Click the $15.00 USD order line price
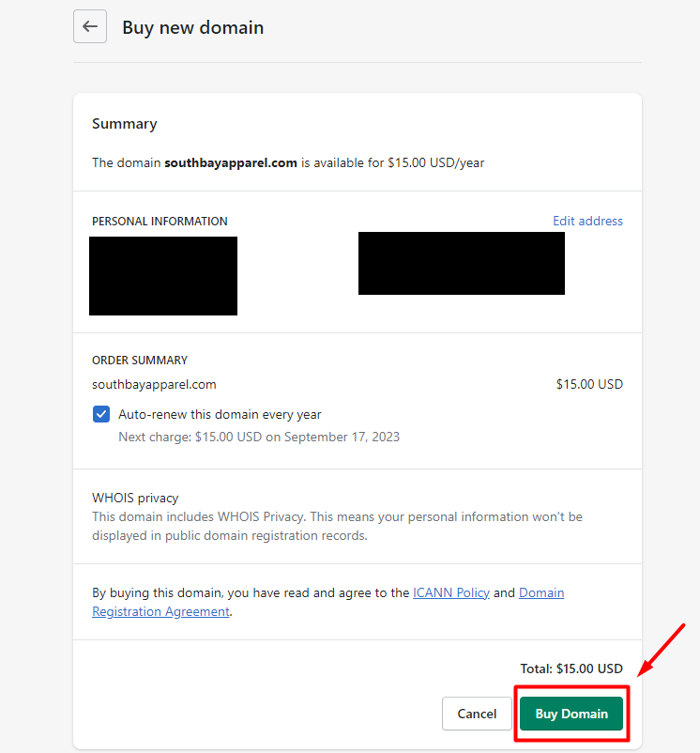 pos(589,384)
